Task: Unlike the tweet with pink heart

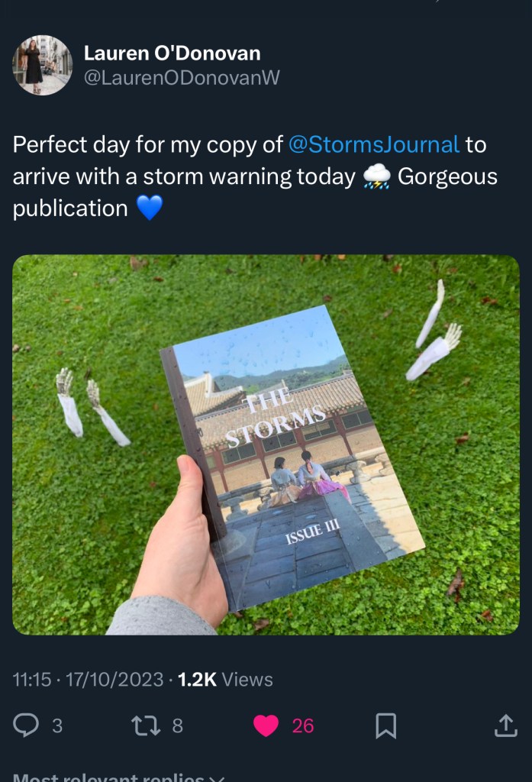Action: pyautogui.click(x=266, y=725)
